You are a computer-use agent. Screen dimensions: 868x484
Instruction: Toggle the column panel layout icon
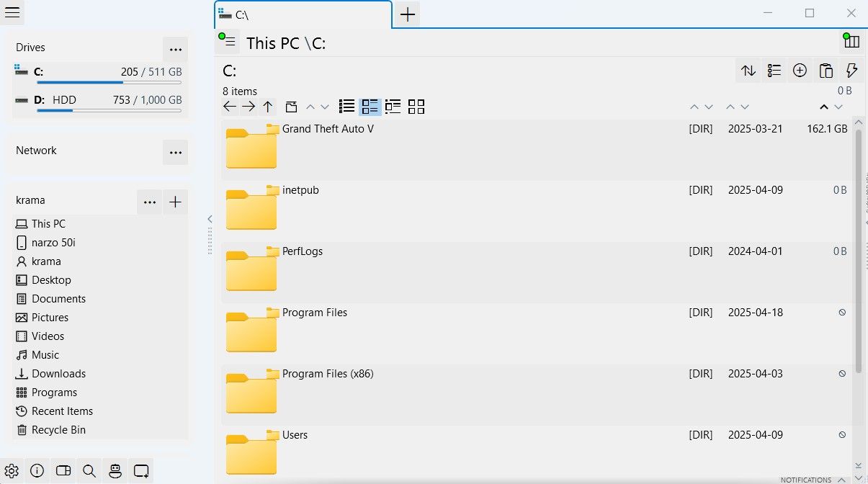(851, 42)
